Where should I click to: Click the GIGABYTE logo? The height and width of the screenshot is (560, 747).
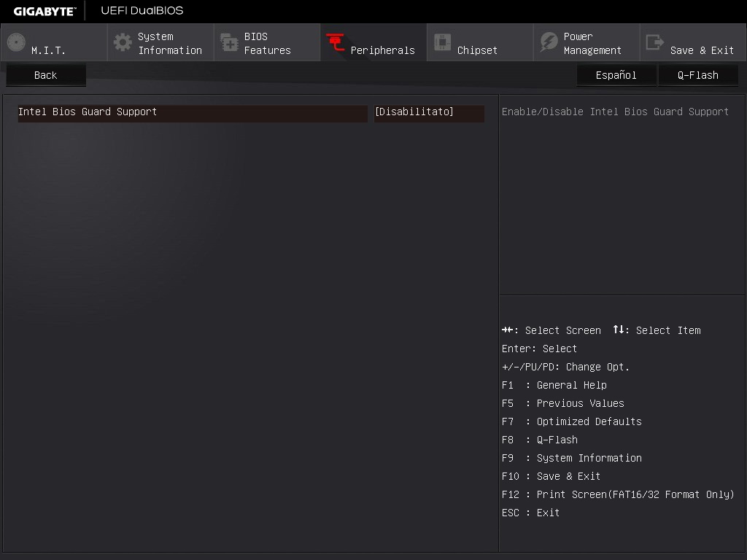point(44,11)
